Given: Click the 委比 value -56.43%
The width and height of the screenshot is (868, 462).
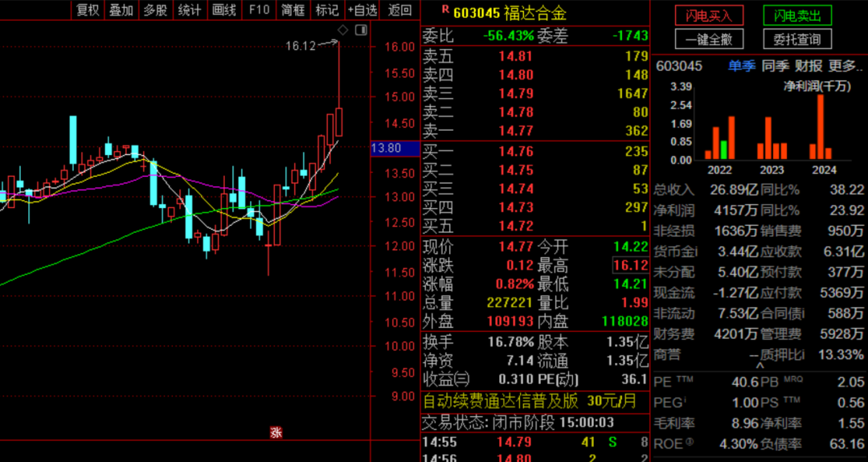Looking at the screenshot, I should point(509,36).
